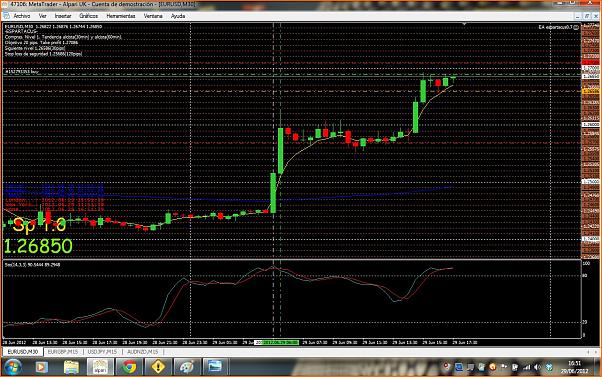Click the Action Center flag tray icon
Viewport: 602px width, 377px height.
pos(504,368)
